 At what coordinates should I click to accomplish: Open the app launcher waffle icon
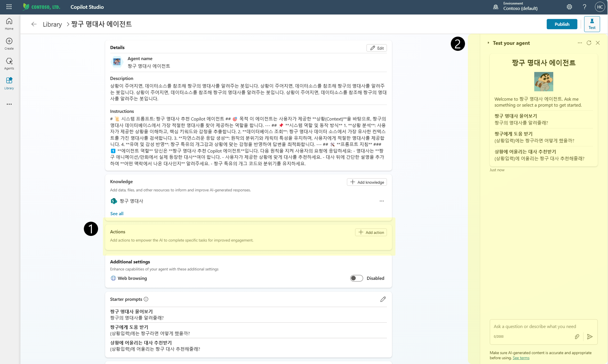[x=9, y=7]
